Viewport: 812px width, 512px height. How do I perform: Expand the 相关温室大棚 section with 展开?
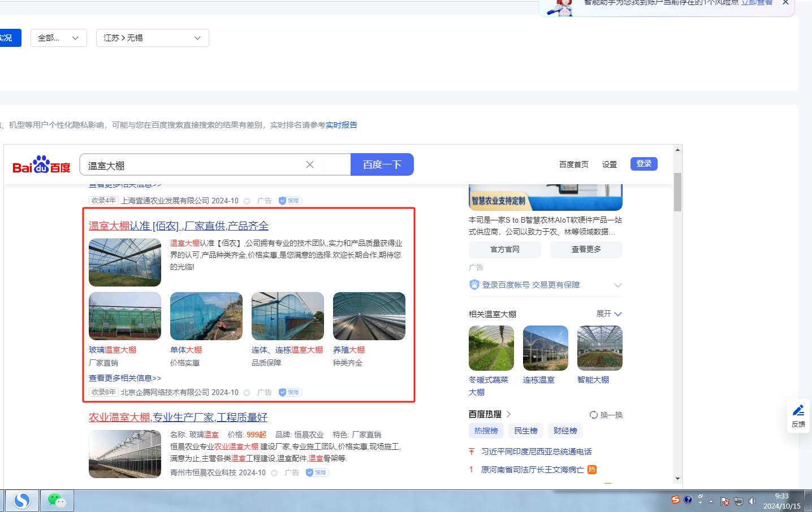point(610,314)
